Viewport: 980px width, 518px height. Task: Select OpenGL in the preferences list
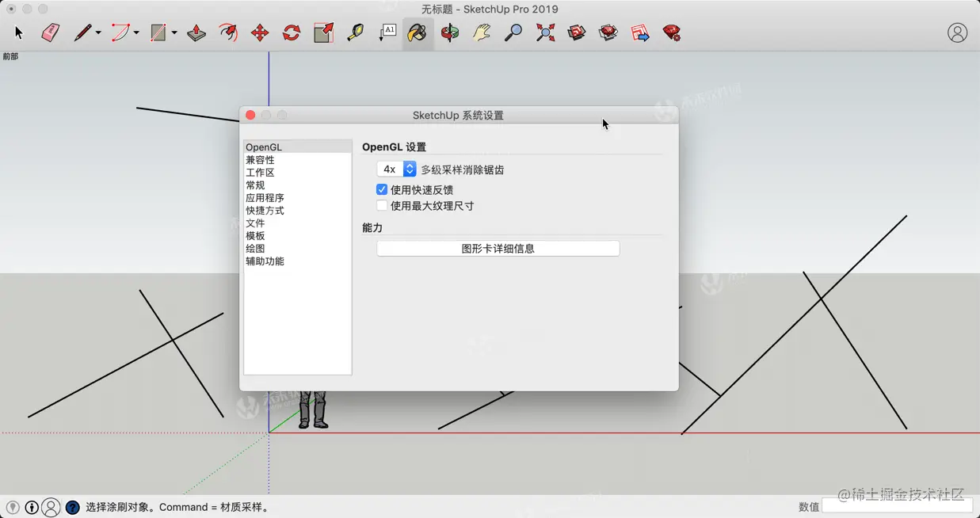pyautogui.click(x=298, y=147)
